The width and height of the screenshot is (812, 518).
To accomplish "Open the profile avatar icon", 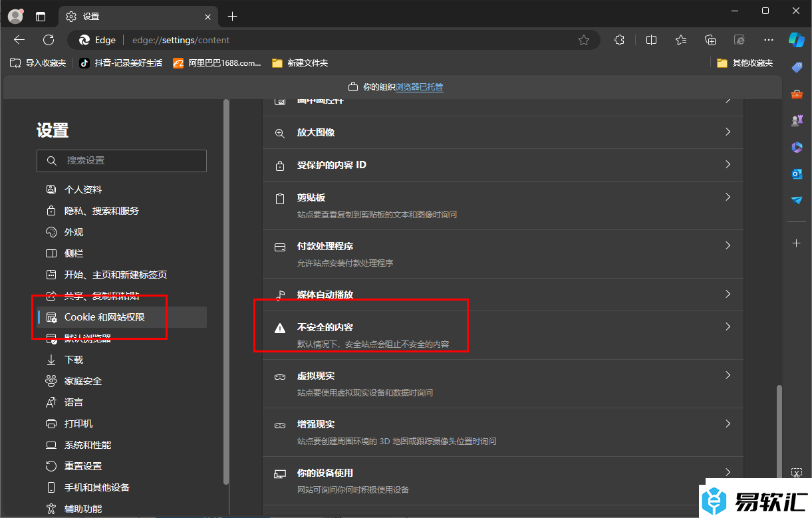I will (15, 16).
